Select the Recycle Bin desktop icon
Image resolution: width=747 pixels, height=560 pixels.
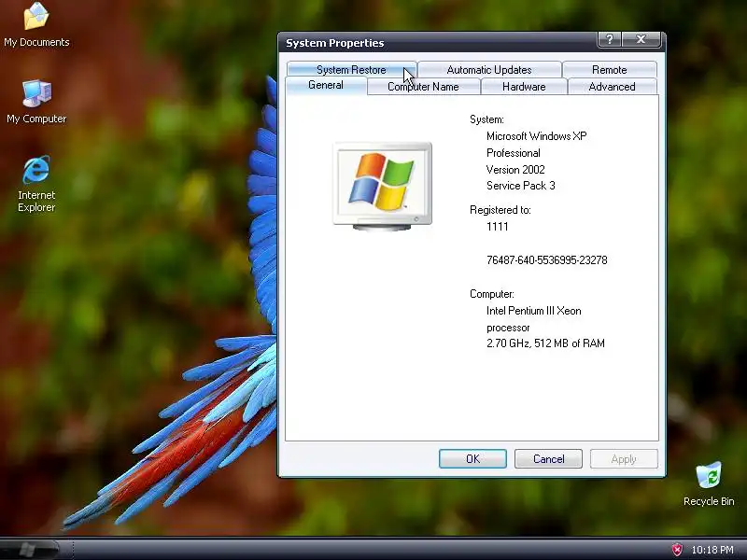coord(709,484)
